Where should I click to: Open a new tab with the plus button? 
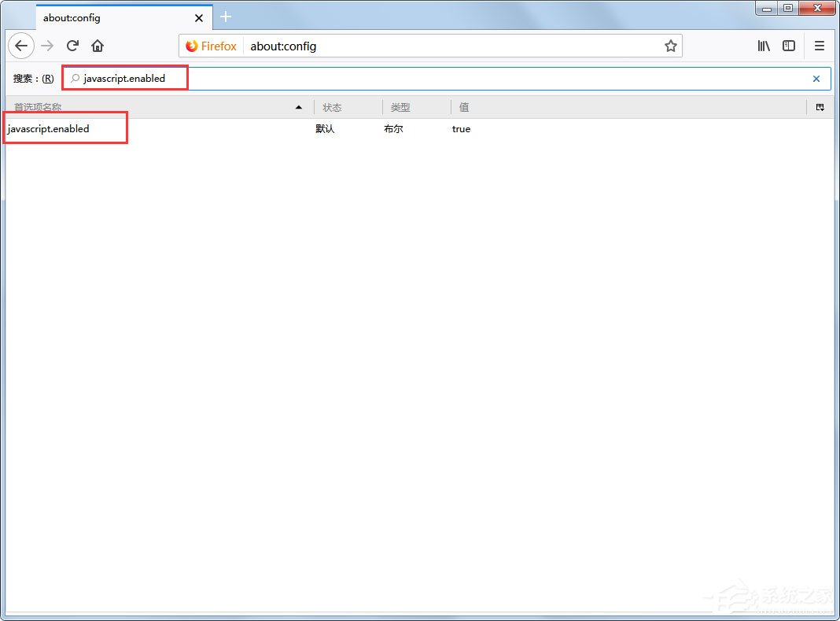226,16
